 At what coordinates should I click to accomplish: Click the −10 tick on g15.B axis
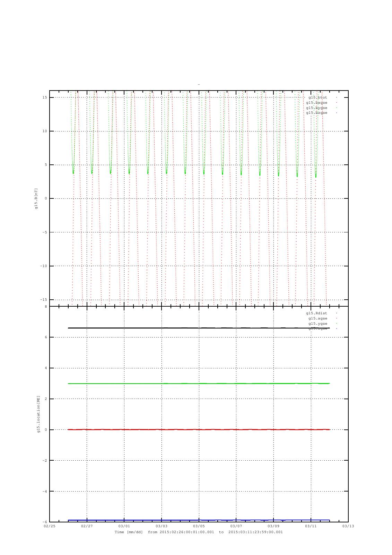[43, 266]
